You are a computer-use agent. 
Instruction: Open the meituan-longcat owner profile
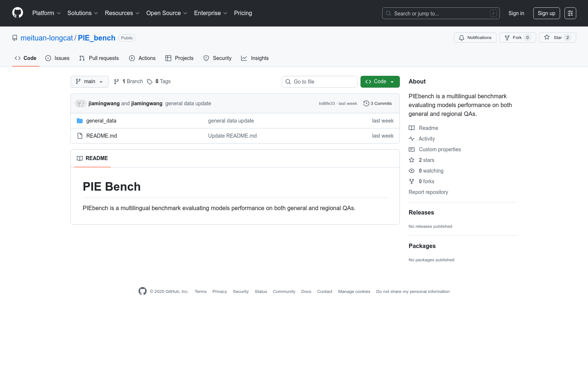pyautogui.click(x=47, y=38)
